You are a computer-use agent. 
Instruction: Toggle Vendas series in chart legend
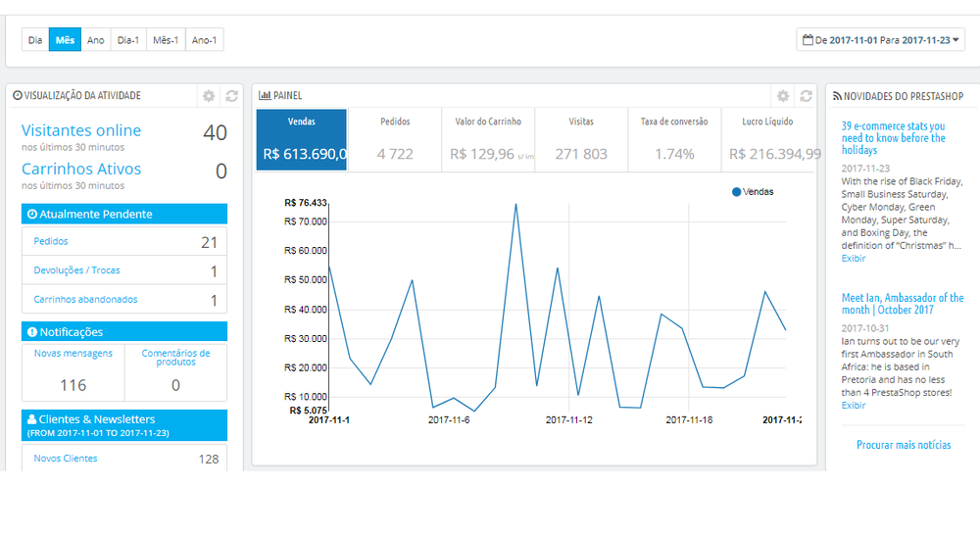click(753, 192)
